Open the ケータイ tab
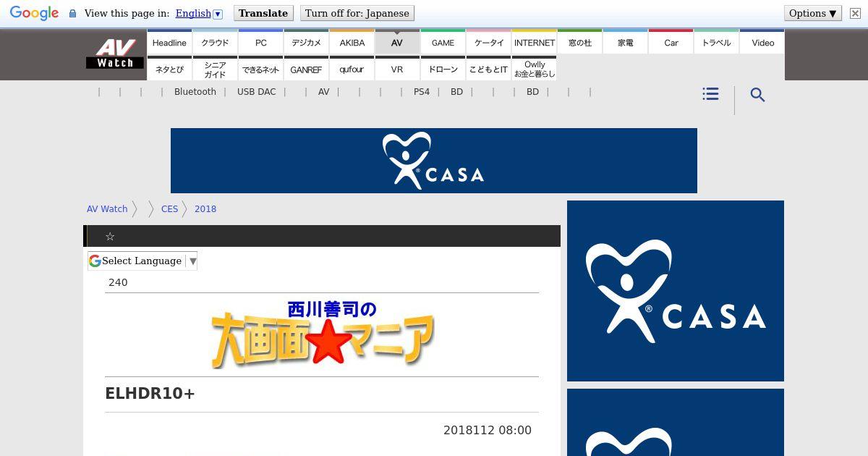Viewport: 868px width, 456px height. click(488, 42)
